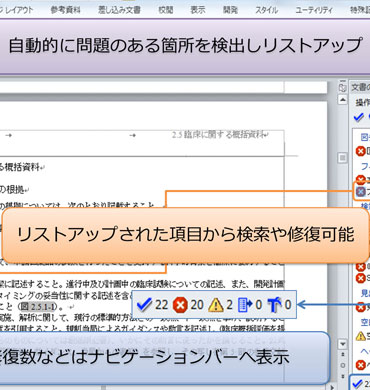370x390 pixels.
Task: Open the 参考資料 ribbon tab
Action: point(65,10)
